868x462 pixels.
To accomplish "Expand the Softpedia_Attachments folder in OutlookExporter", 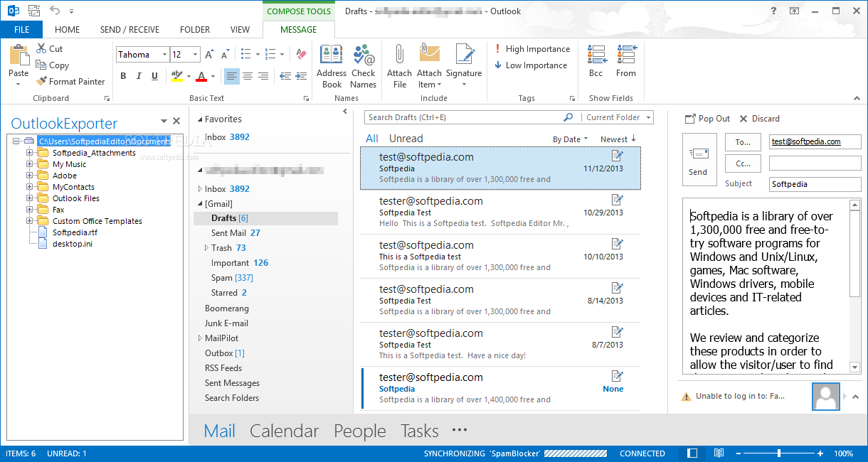I will pyautogui.click(x=31, y=153).
